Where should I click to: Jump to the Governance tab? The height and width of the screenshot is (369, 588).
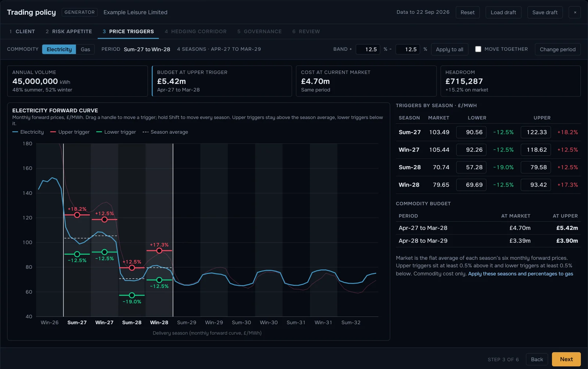coord(259,32)
